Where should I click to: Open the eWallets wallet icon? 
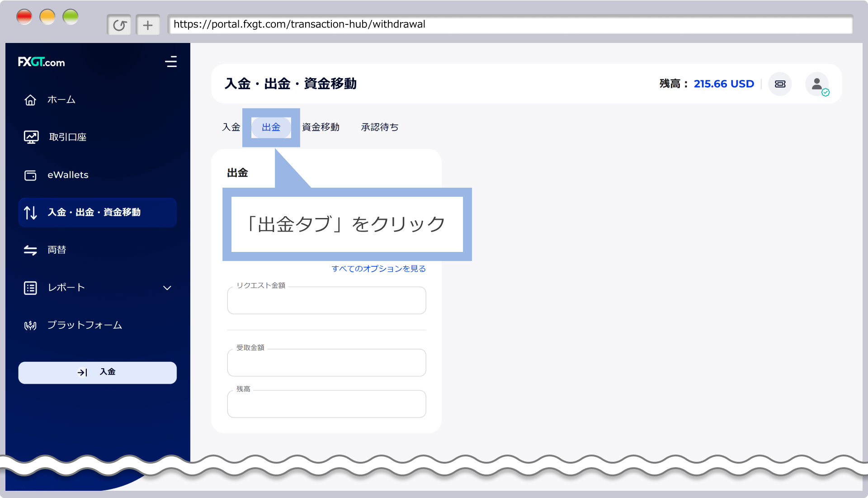[x=30, y=175]
